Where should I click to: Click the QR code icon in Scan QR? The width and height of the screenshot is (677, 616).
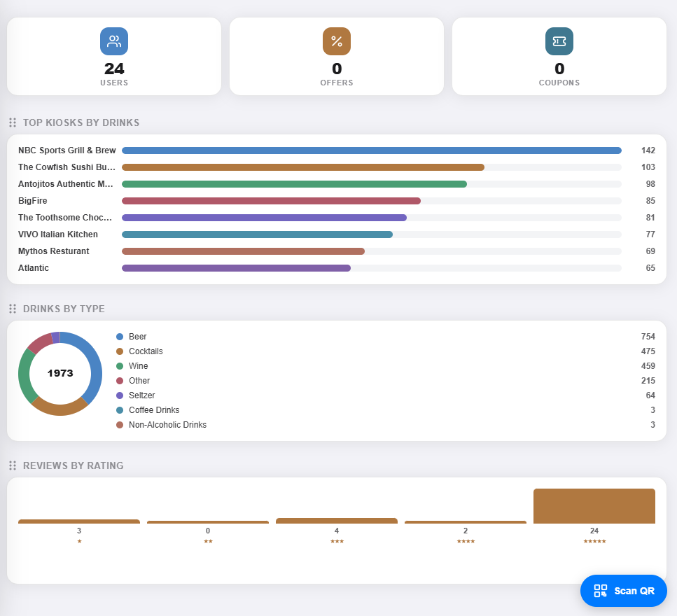coord(600,591)
